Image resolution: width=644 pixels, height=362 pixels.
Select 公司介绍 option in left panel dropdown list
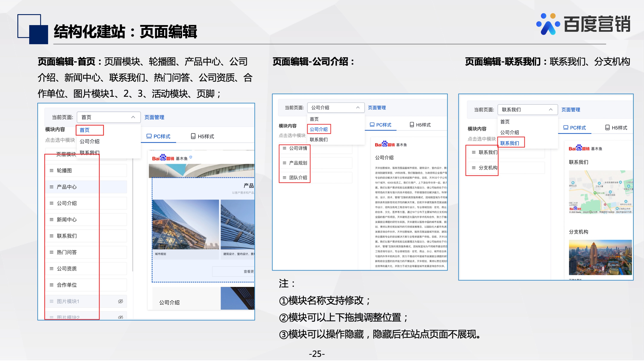coord(90,142)
